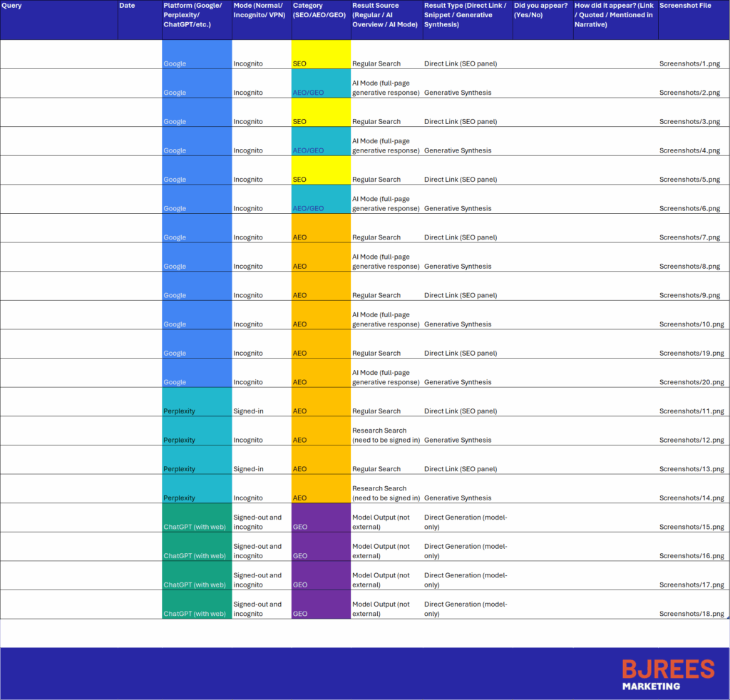Select the Screenshots/1.png cell

(689, 63)
